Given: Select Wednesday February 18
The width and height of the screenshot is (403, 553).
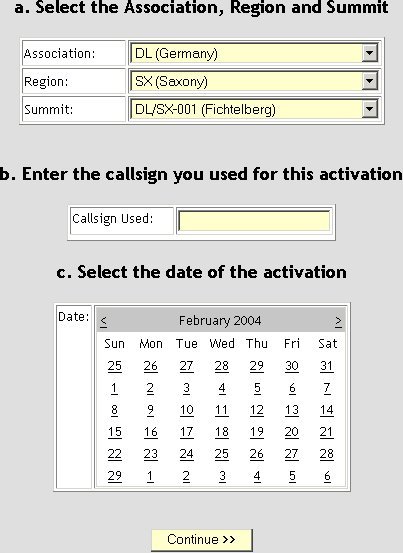Looking at the screenshot, I should click(221, 432).
